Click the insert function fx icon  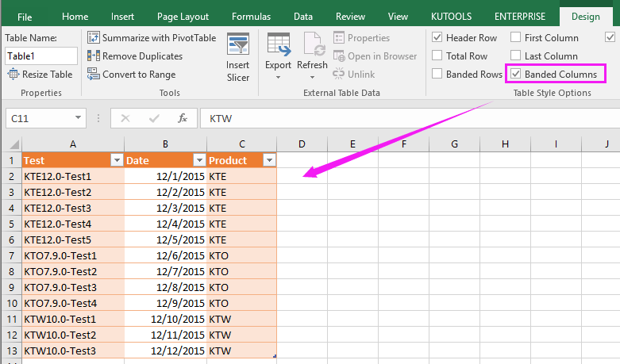pos(182,118)
